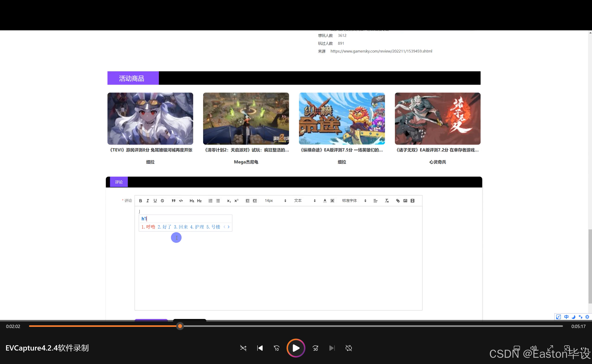
Task: Toggle bold formatting
Action: (140, 201)
